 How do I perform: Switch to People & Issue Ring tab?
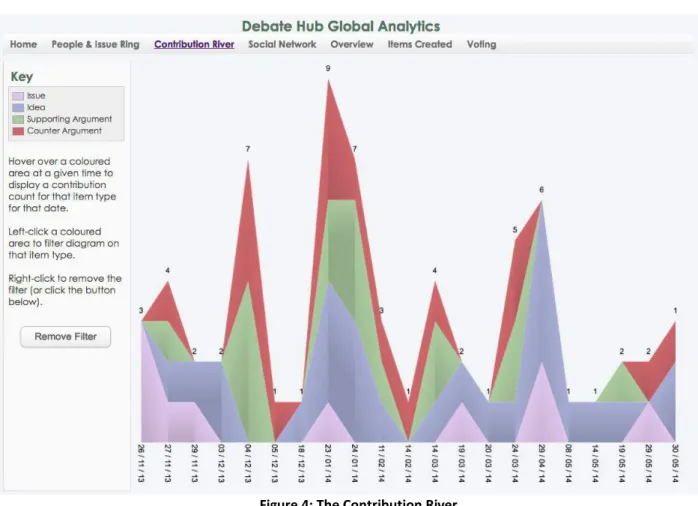click(x=95, y=45)
